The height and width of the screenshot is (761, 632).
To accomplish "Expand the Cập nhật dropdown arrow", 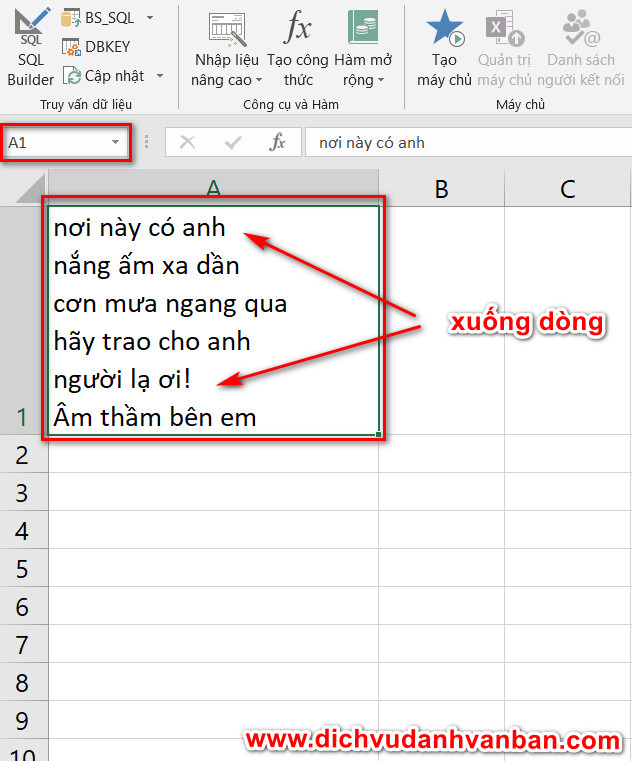I will pyautogui.click(x=160, y=76).
